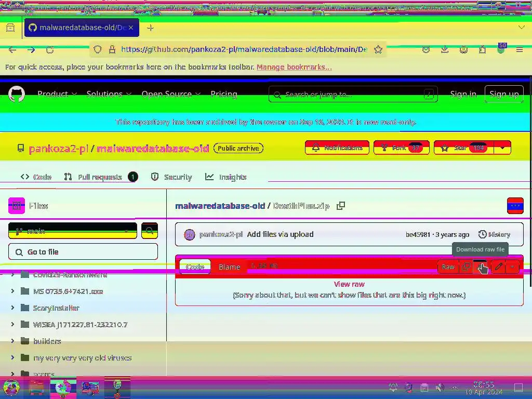Open the Firefox hamburger application menu
This screenshot has width=532, height=399.
click(x=520, y=50)
